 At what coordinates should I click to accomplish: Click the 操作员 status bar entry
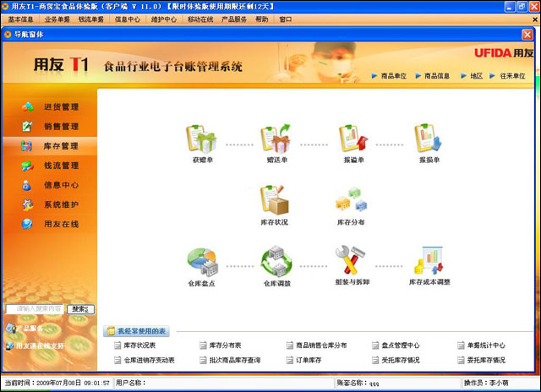coord(487,383)
